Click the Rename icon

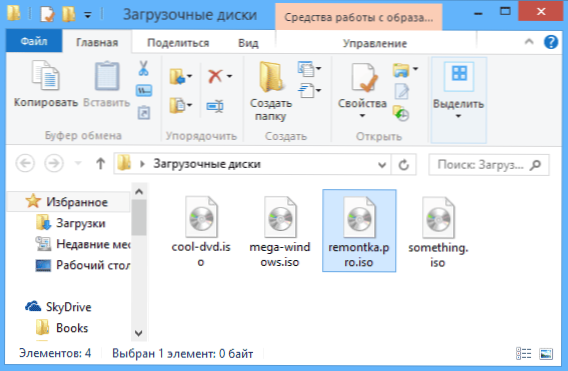point(215,106)
